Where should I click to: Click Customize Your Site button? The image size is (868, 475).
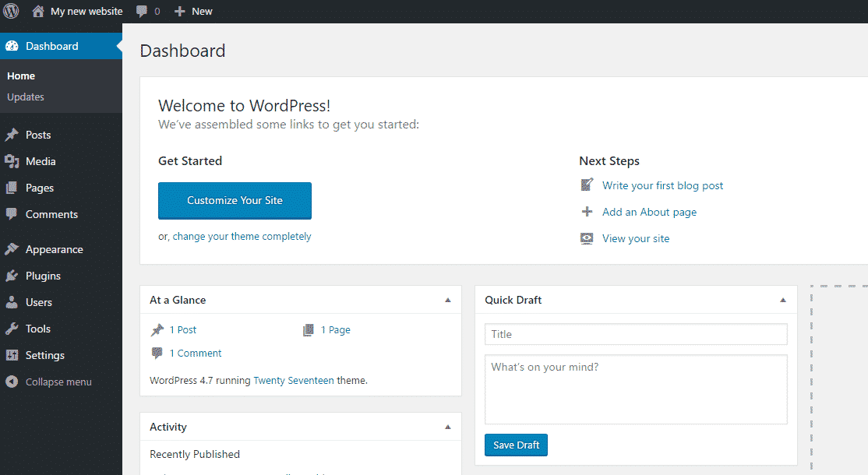coord(235,201)
